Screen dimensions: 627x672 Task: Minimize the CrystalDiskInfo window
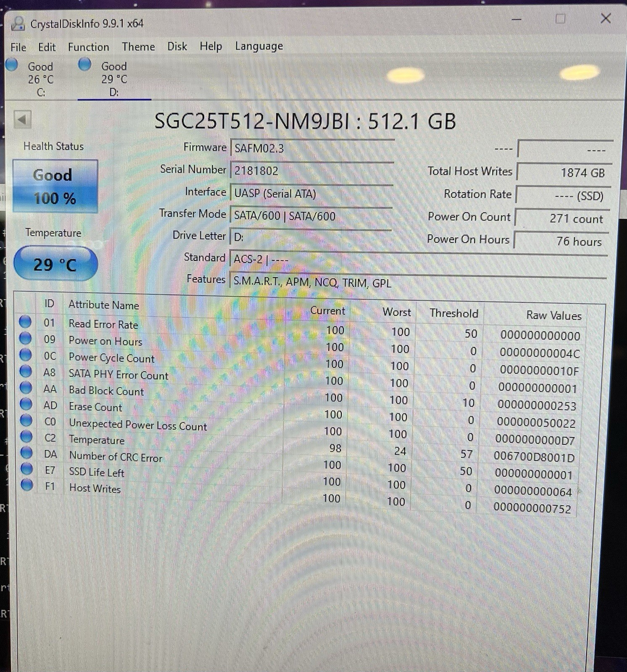pyautogui.click(x=516, y=19)
